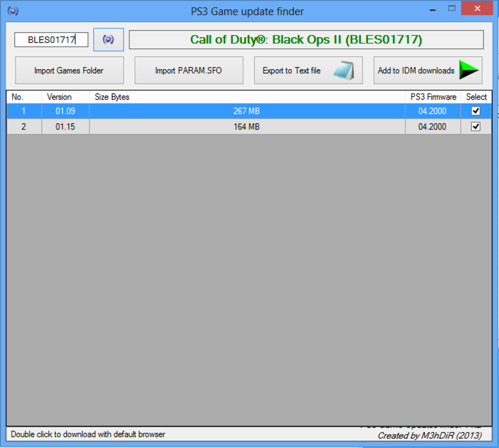The image size is (499, 448).
Task: Click Created by M3hDiR (2013) text
Action: (x=430, y=435)
